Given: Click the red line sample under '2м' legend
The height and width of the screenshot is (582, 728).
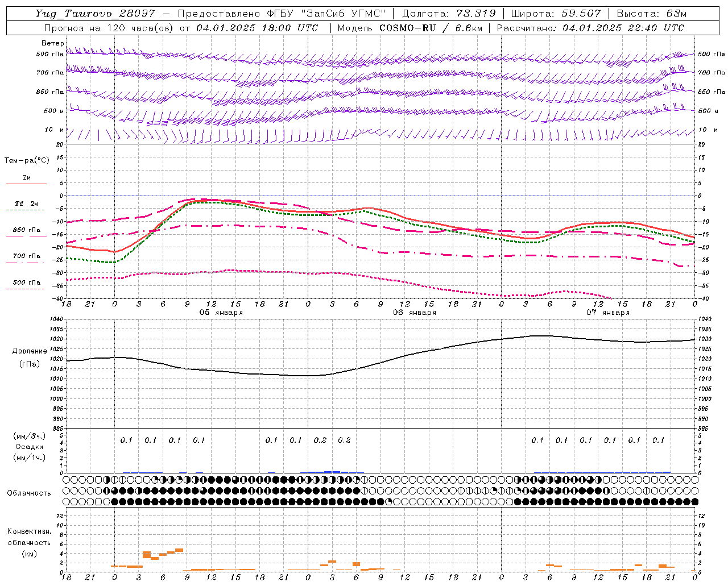Looking at the screenshot, I should (x=26, y=184).
